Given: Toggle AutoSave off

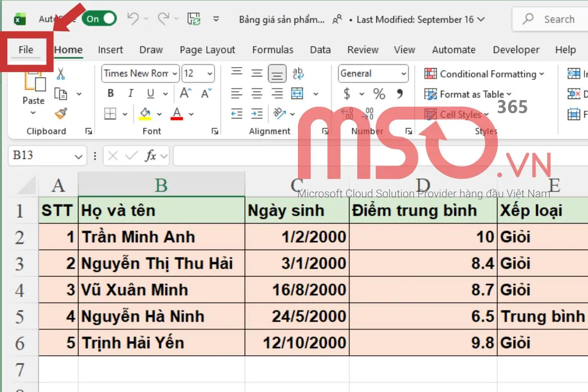Looking at the screenshot, I should tap(99, 19).
